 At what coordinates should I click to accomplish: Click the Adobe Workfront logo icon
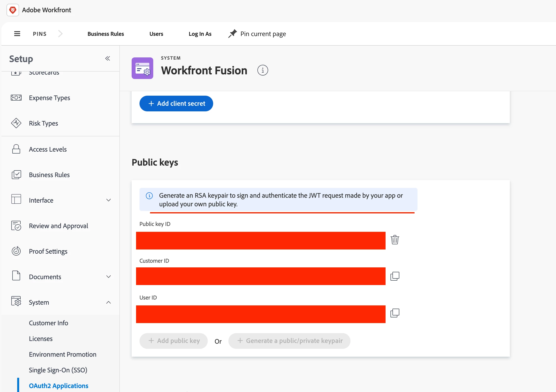point(13,10)
